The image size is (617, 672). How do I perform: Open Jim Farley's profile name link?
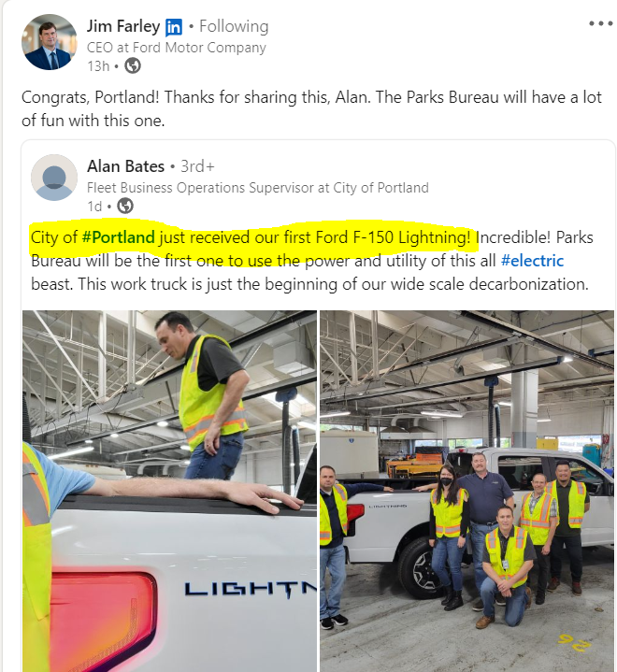coord(123,26)
